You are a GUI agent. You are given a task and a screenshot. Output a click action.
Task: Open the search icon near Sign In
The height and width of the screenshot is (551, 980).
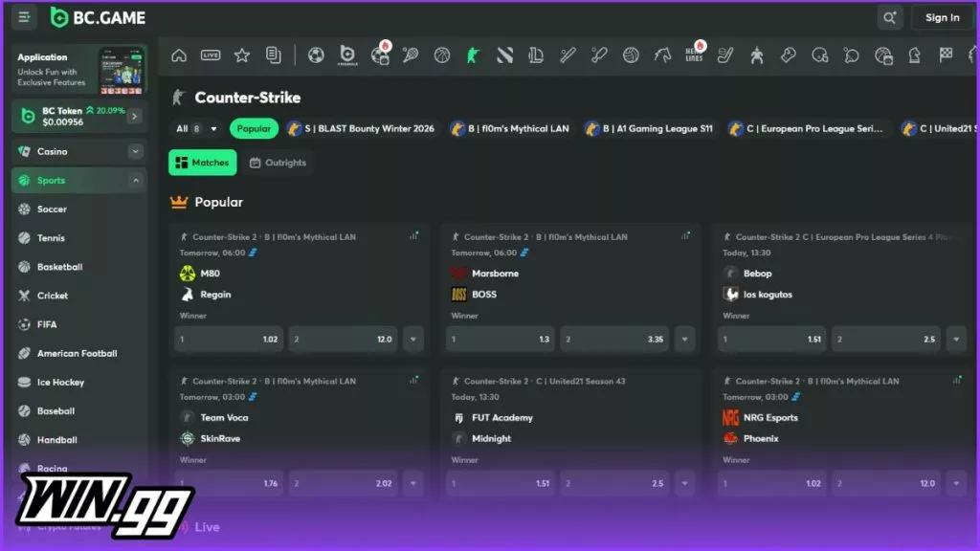889,17
